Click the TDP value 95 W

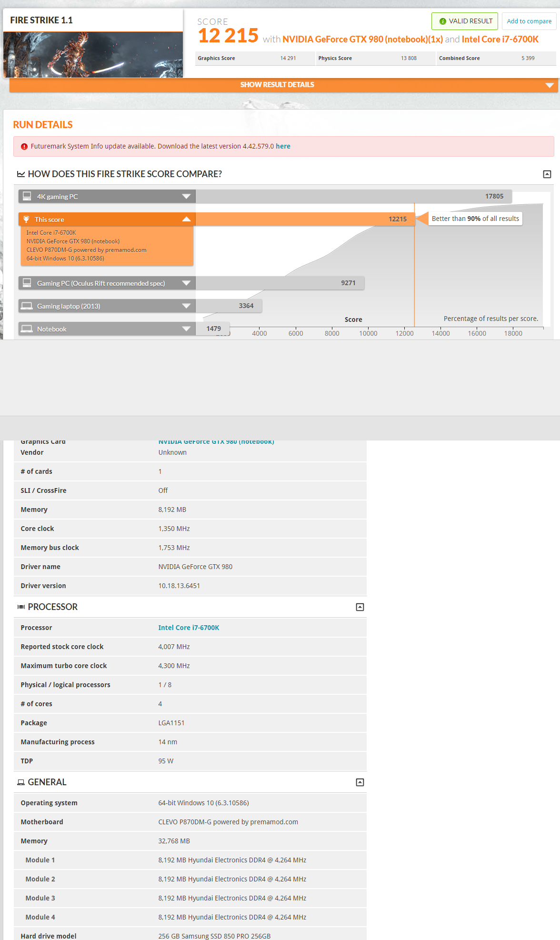coord(166,761)
